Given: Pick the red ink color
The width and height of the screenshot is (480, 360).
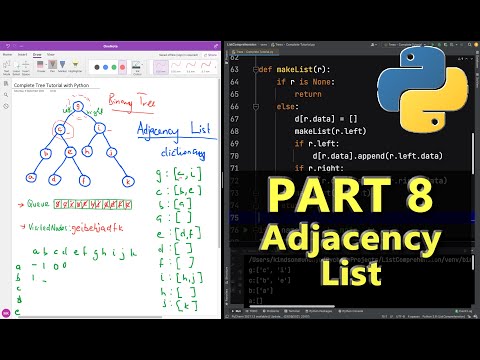Looking at the screenshot, I should point(122,67).
